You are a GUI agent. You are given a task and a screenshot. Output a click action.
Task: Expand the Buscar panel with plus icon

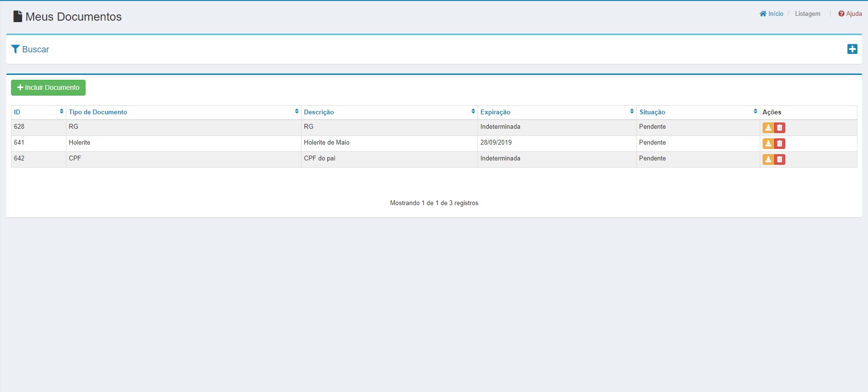[852, 49]
